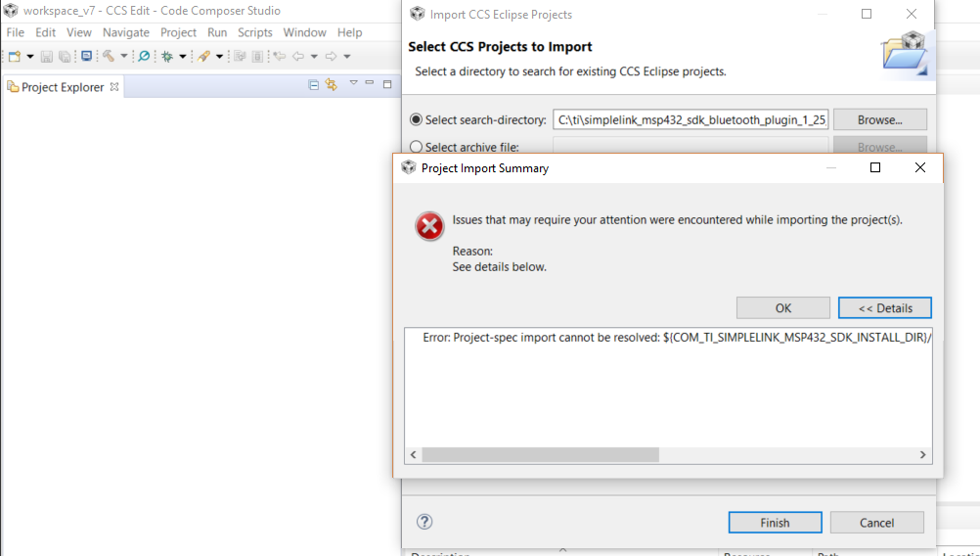Click the monitor terminal toolbar icon

coord(86,57)
